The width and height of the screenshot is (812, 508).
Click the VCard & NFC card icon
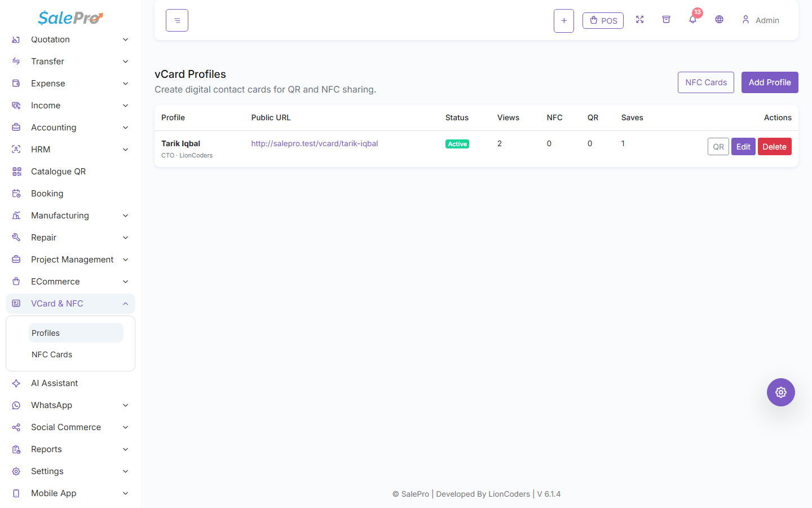coord(16,304)
